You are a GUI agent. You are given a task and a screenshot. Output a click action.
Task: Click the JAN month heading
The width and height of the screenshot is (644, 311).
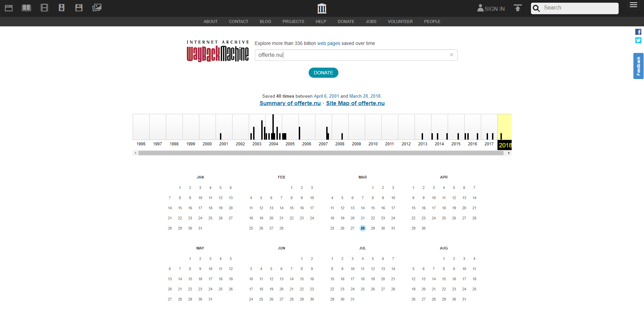tap(200, 177)
